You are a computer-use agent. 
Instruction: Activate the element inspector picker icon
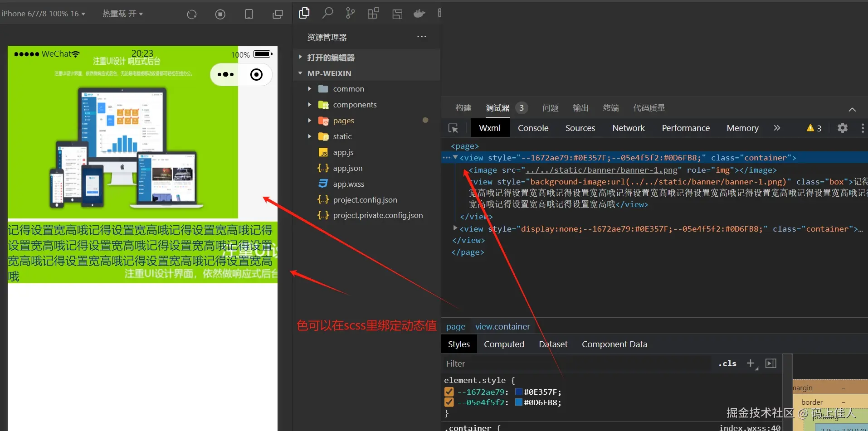pyautogui.click(x=453, y=128)
